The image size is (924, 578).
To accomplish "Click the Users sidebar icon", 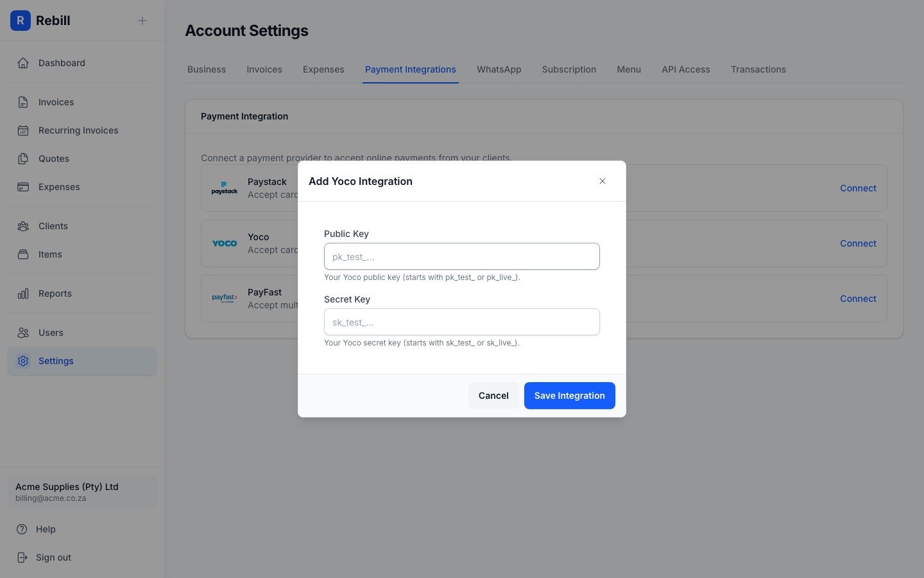I will [x=23, y=333].
